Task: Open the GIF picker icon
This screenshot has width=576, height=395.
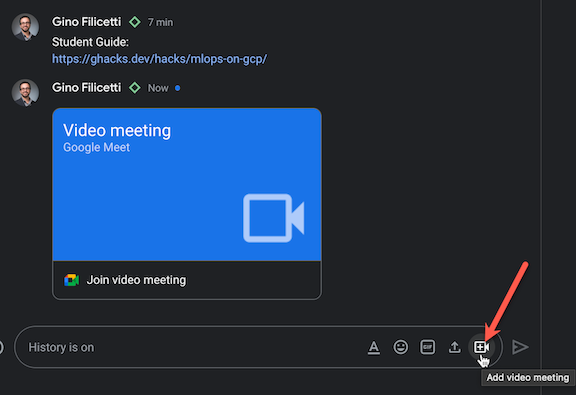Action: [x=428, y=347]
